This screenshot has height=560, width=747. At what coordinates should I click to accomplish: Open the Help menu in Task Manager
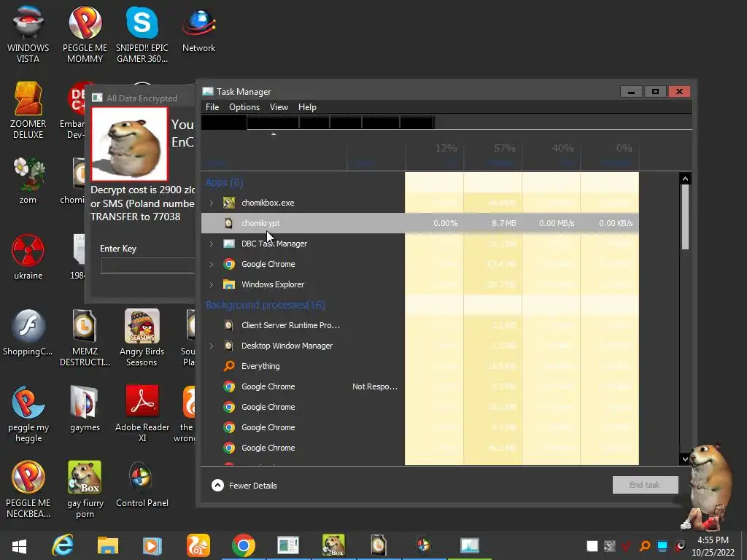307,107
